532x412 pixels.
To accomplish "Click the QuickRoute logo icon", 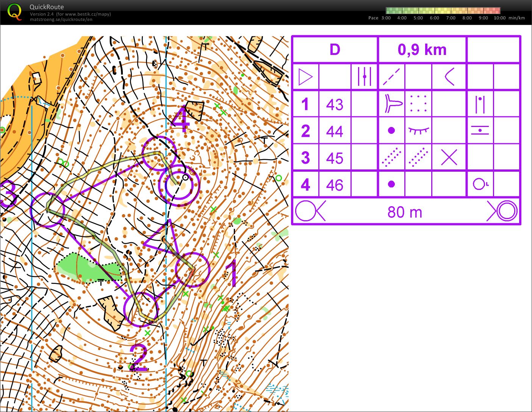I will coord(14,11).
